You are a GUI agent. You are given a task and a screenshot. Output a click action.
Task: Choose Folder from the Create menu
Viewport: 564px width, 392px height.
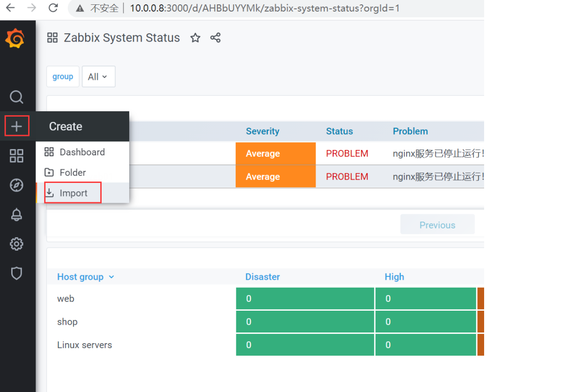(x=82, y=173)
